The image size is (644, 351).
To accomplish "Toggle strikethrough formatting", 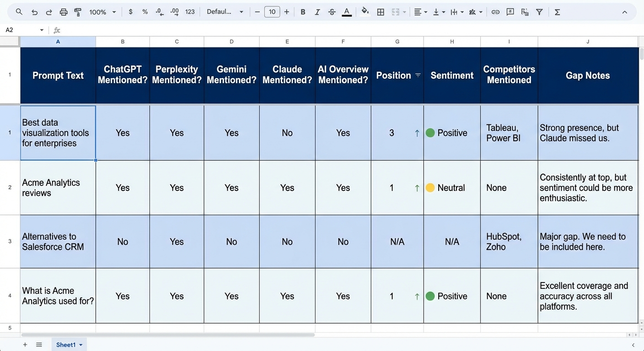I will click(332, 12).
